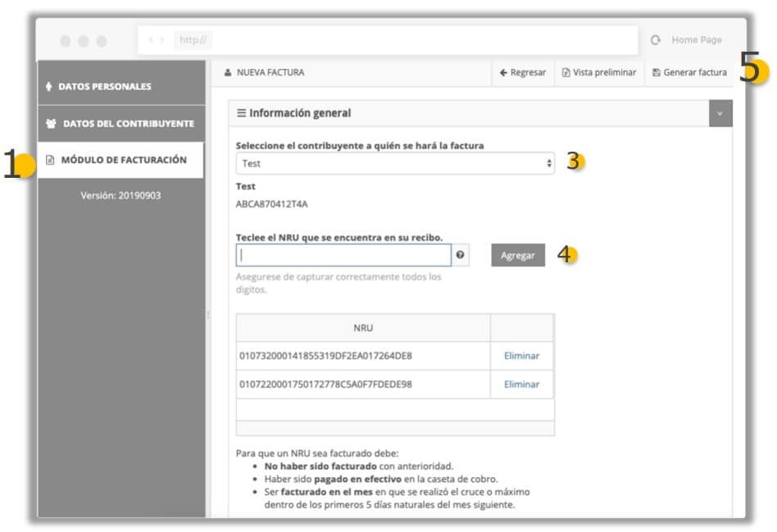Open the contribuyente dropdown showing Test
The image size is (777, 532).
click(x=395, y=164)
